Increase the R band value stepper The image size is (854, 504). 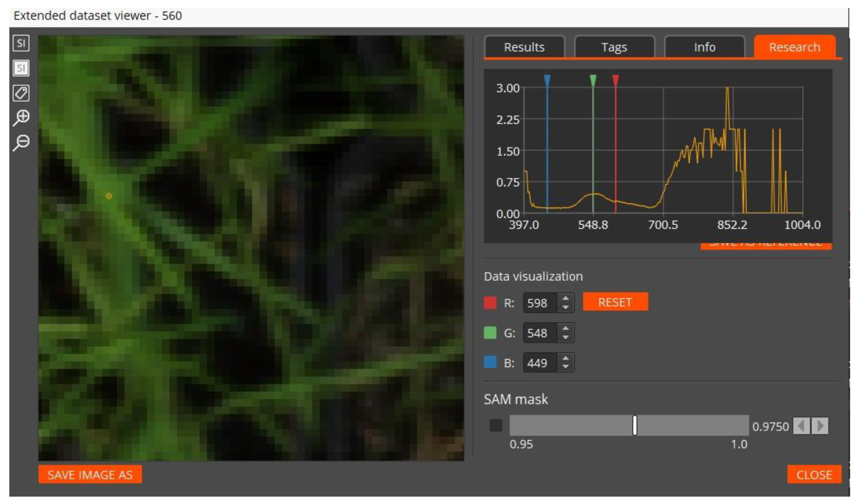[x=566, y=299]
